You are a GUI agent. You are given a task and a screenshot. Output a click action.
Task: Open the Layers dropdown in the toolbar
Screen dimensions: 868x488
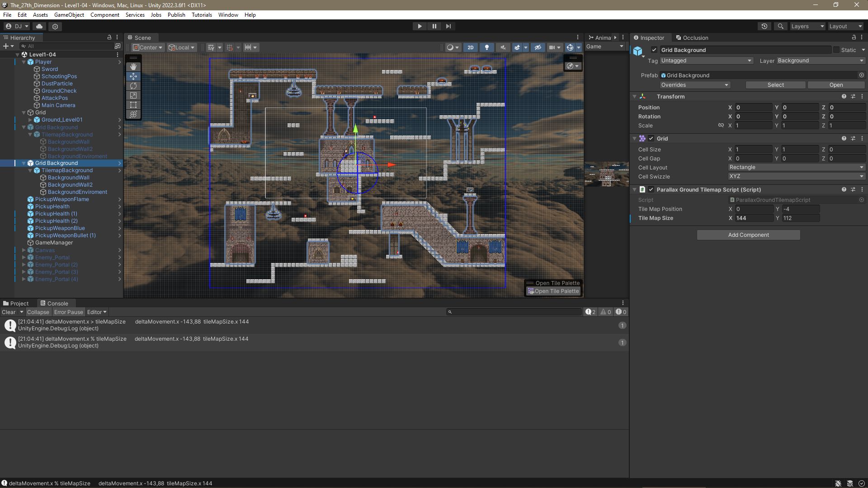click(807, 26)
